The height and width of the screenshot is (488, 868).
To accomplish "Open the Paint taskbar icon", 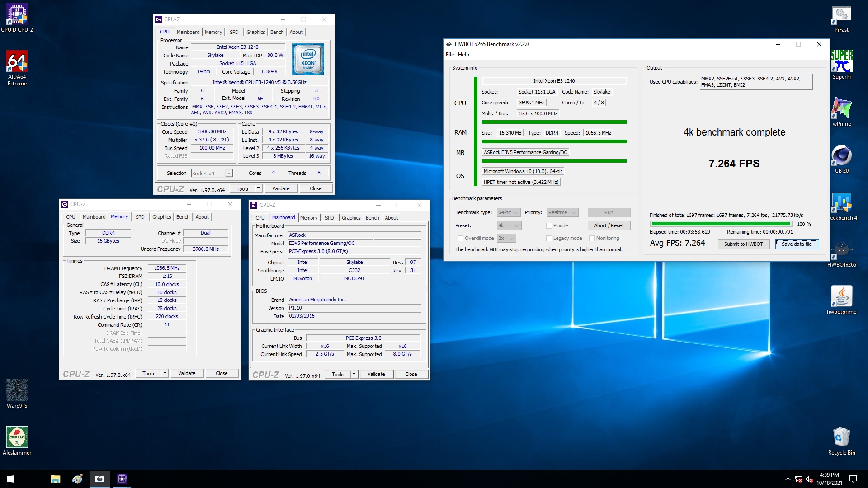I will [77, 479].
